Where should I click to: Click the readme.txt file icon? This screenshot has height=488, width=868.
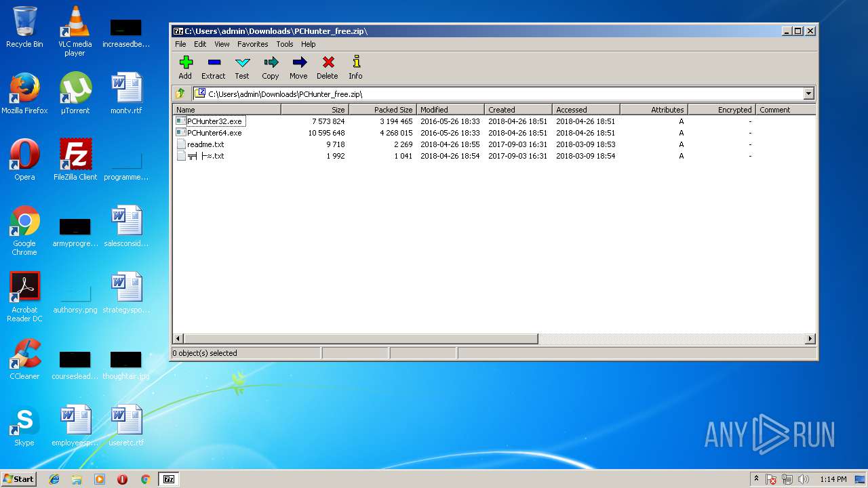coord(180,144)
